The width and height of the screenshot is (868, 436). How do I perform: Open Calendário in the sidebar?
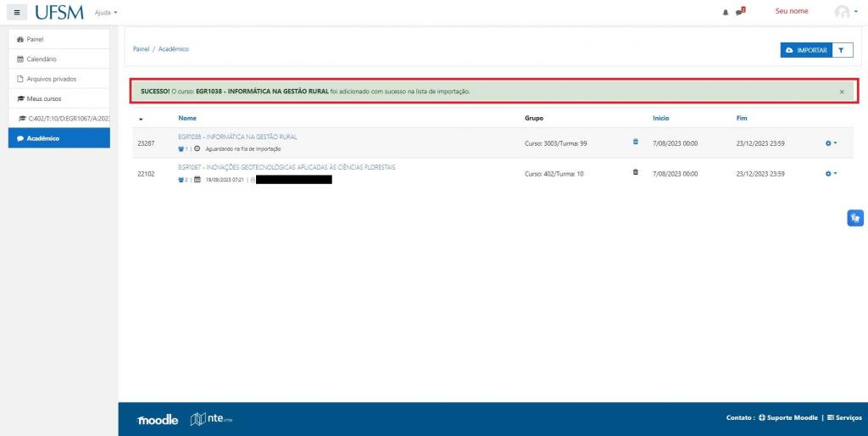coord(42,59)
